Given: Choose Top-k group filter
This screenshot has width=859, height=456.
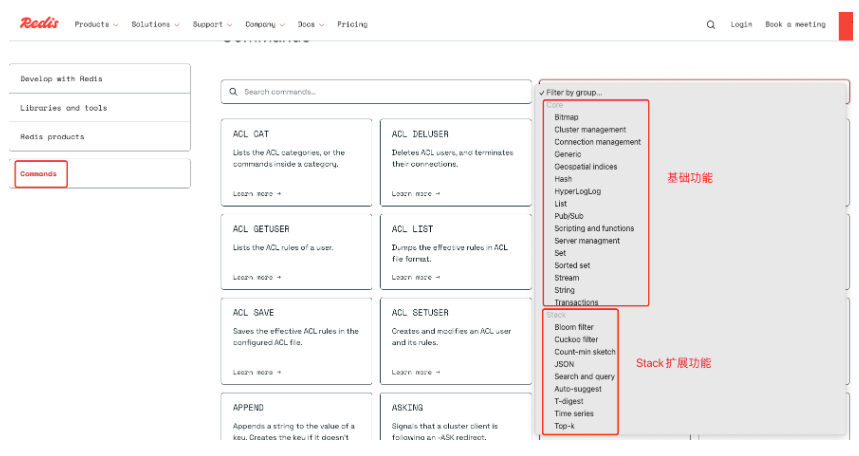Looking at the screenshot, I should pyautogui.click(x=564, y=426).
